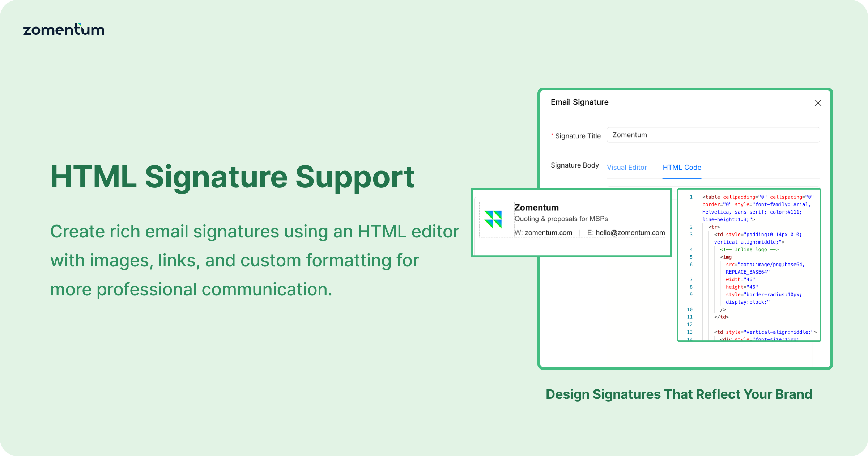This screenshot has width=868, height=456.
Task: Click the hello@zomentum.com email link
Action: click(630, 232)
